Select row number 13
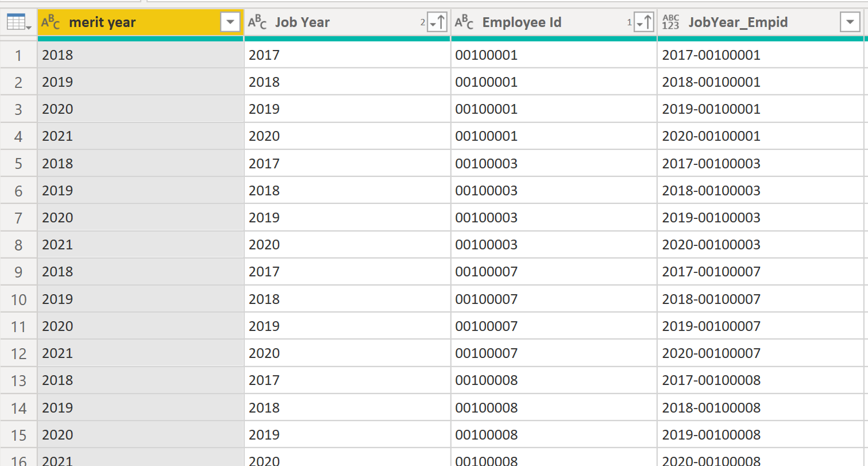Image resolution: width=868 pixels, height=466 pixels. point(18,380)
